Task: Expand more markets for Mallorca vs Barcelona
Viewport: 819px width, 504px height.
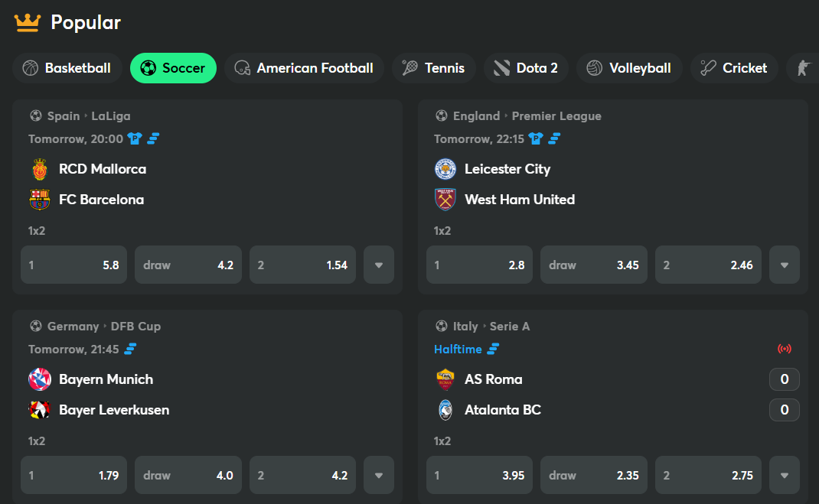Action: click(379, 265)
